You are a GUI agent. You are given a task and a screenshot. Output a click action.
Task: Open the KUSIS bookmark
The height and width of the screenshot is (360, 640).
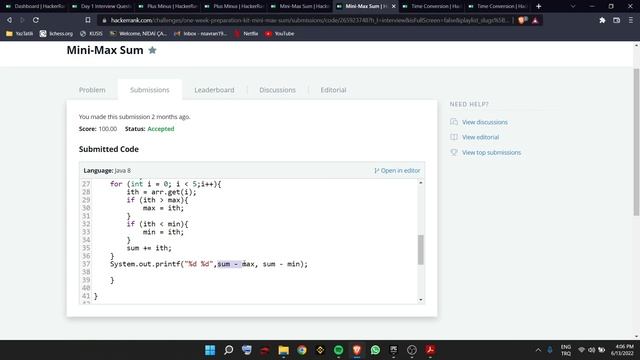91,33
